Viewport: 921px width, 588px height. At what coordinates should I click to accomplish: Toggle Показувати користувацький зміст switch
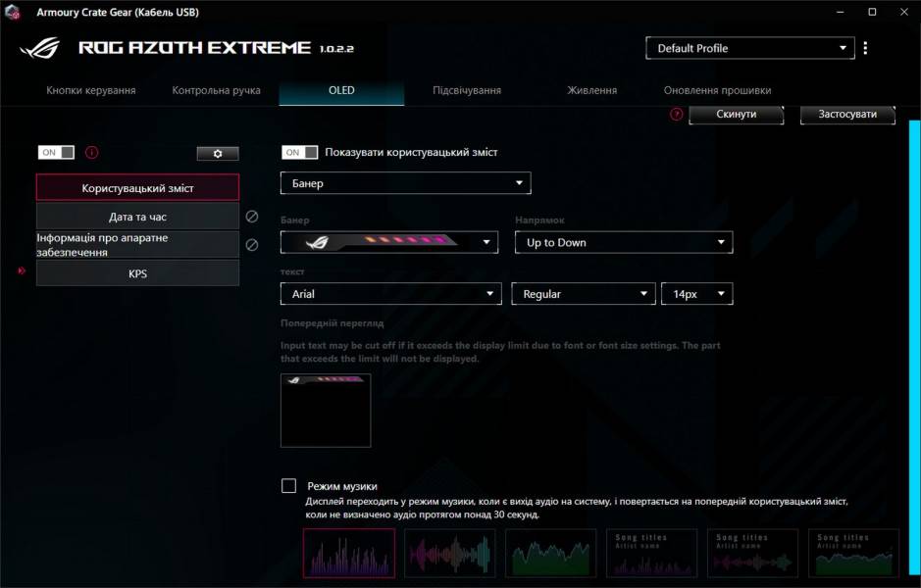(x=297, y=153)
